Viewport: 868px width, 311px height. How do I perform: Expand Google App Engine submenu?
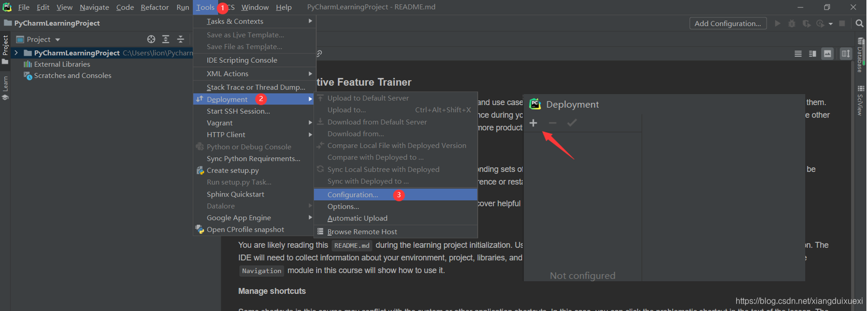click(255, 218)
